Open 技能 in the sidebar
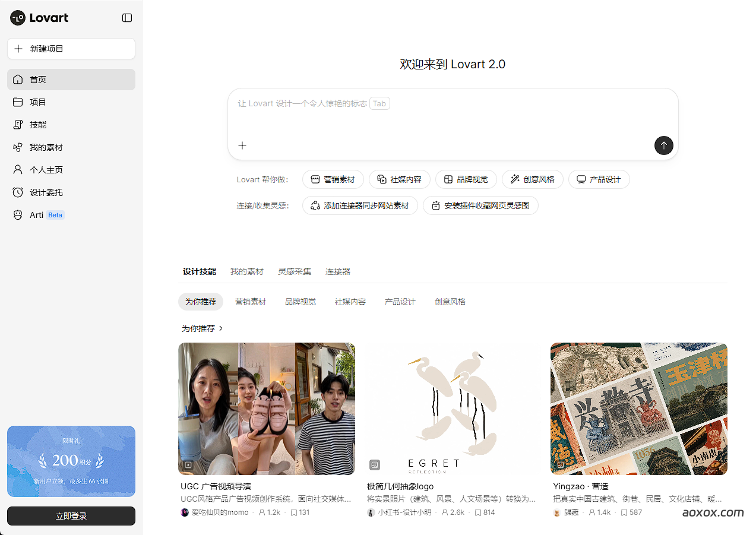Image resolution: width=756 pixels, height=535 pixels. (x=71, y=125)
